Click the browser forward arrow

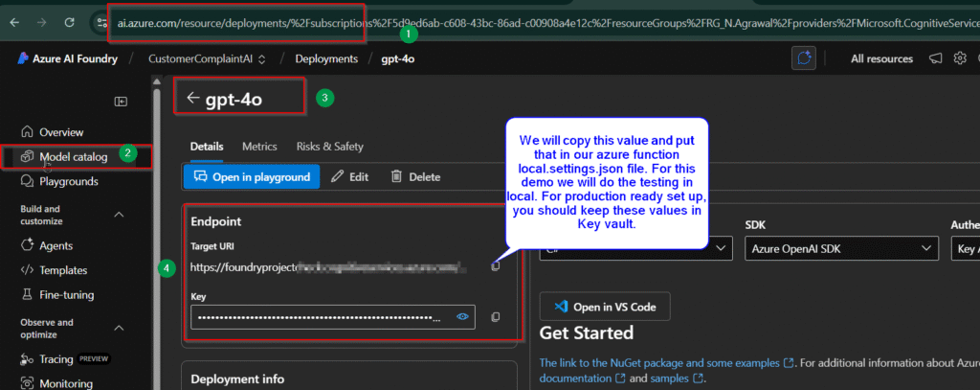tap(42, 22)
